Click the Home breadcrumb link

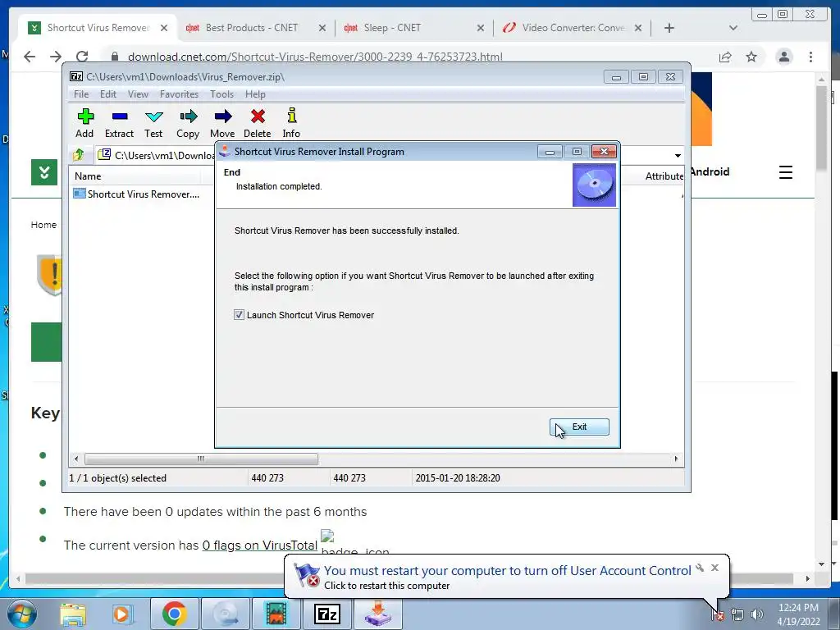point(43,225)
